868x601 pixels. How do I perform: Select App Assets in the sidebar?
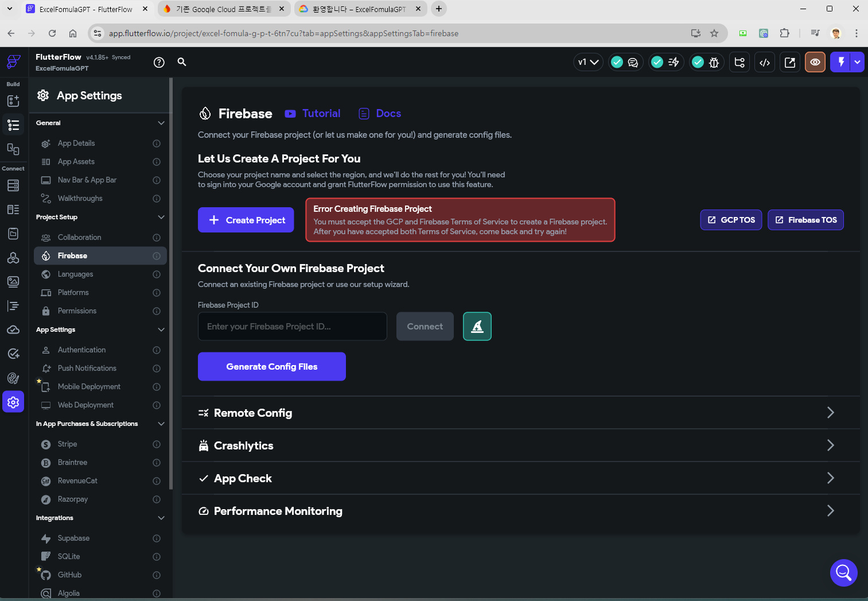(100, 162)
